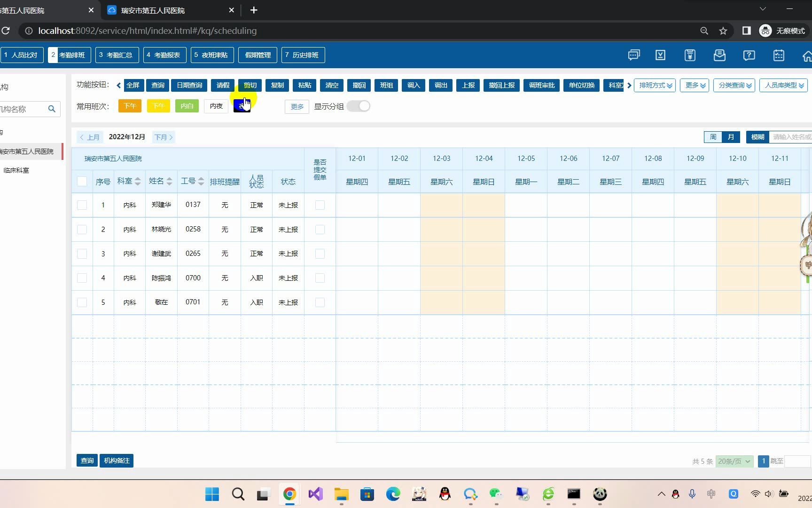Viewport: 812px width, 508px height.
Task: Open the terminal window from the taskbar
Action: pyautogui.click(x=574, y=494)
